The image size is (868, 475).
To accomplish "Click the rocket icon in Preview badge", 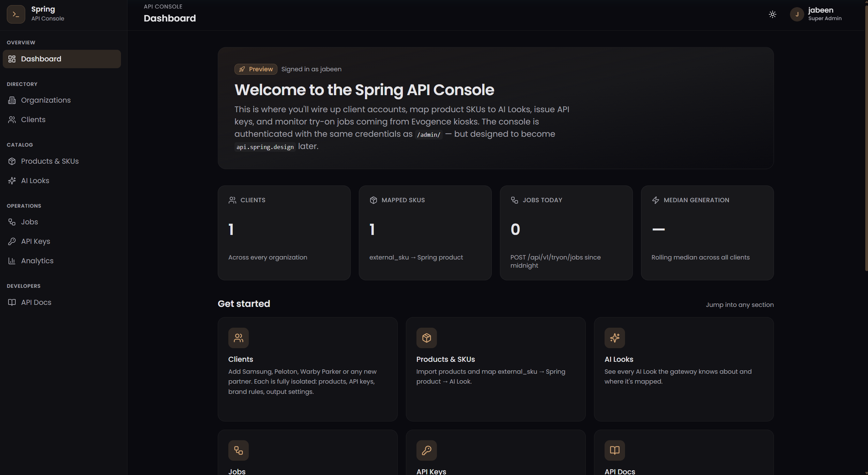I will (x=242, y=69).
